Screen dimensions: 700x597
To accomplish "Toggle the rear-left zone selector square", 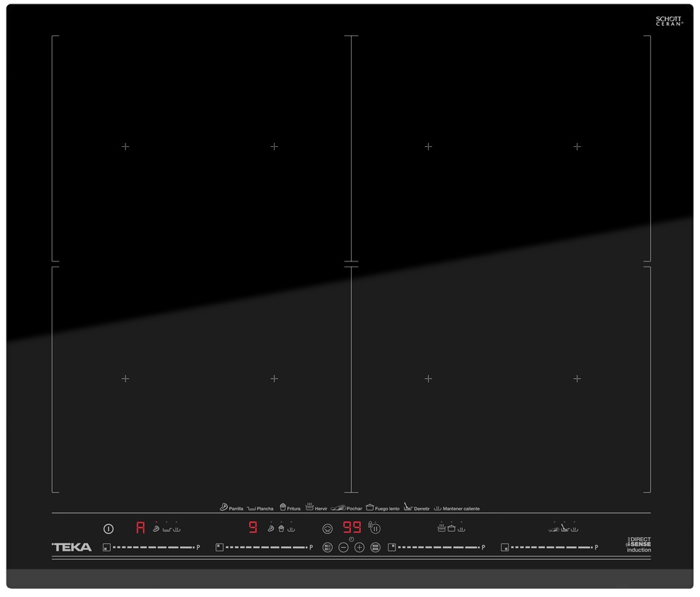I will pos(219,547).
